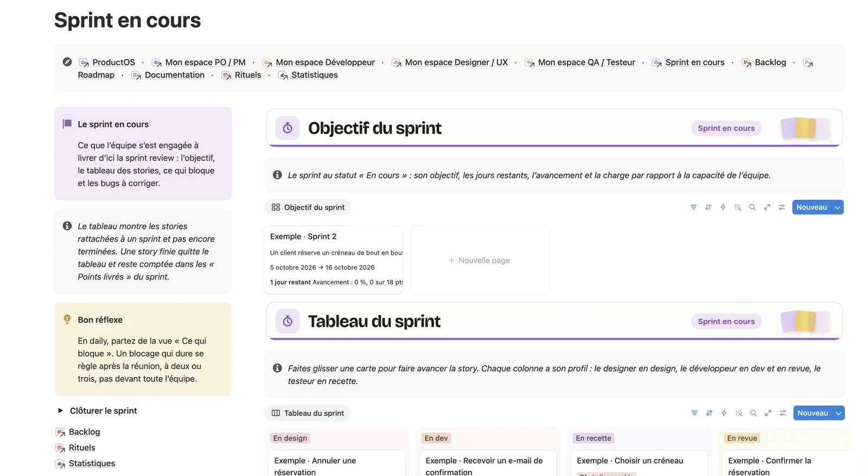Open dropdown arrow next to Tableau Nouveau button
Viewport: 868px width, 476px height.
click(x=839, y=413)
